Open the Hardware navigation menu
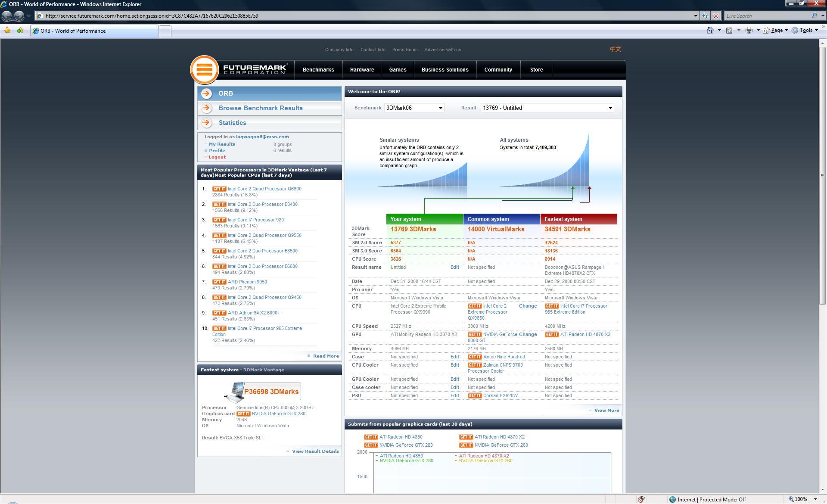827x504 pixels. (362, 70)
